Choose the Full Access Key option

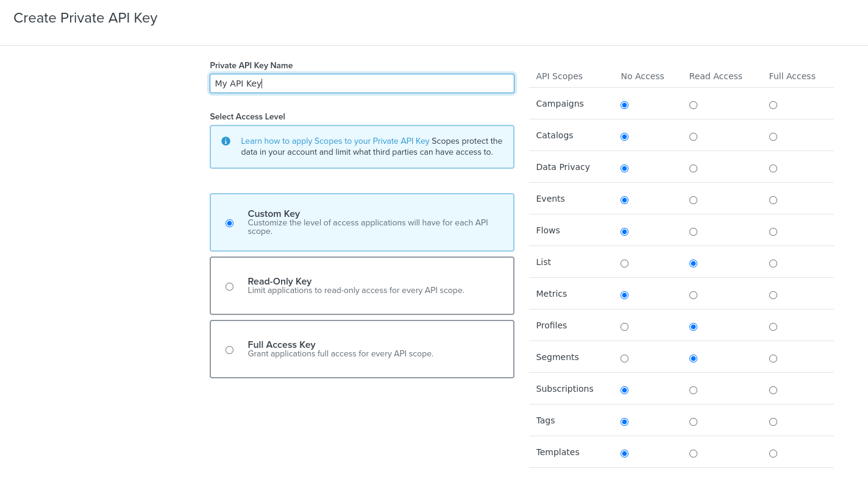229,350
